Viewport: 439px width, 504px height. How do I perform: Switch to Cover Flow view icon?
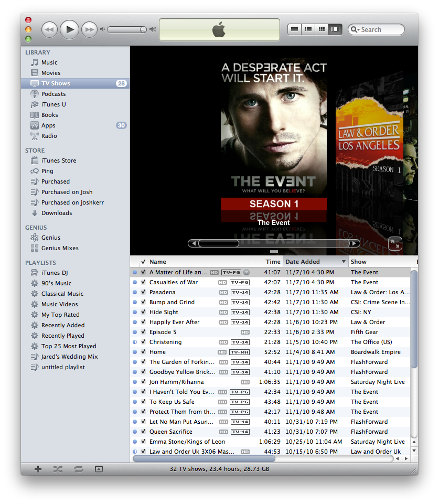(x=335, y=29)
